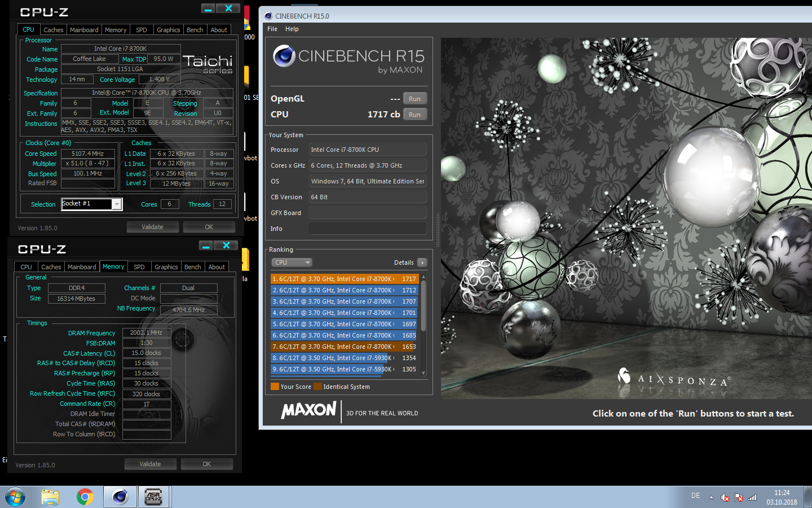Open the Bench tab in the bottom CPU-Z window
Image resolution: width=812 pixels, height=508 pixels.
[193, 267]
